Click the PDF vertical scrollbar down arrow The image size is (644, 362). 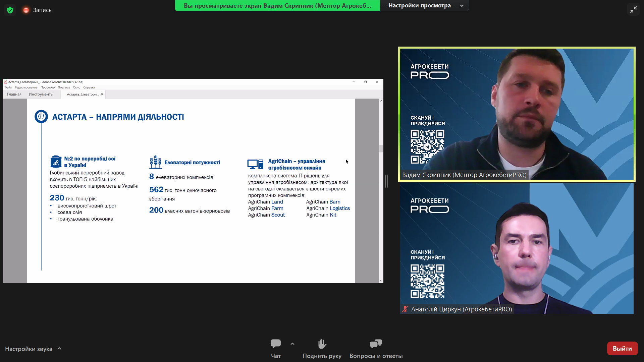point(381,281)
